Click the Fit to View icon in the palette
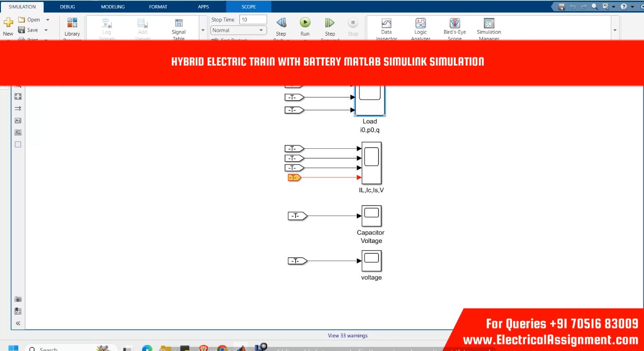 pos(18,97)
